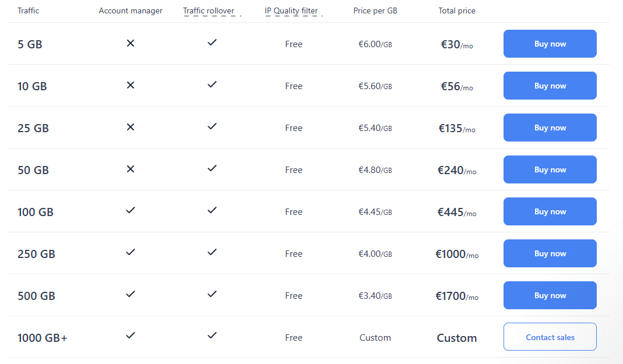The height and width of the screenshot is (364, 623).
Task: Select Buy now for 100 GB
Action: [550, 211]
